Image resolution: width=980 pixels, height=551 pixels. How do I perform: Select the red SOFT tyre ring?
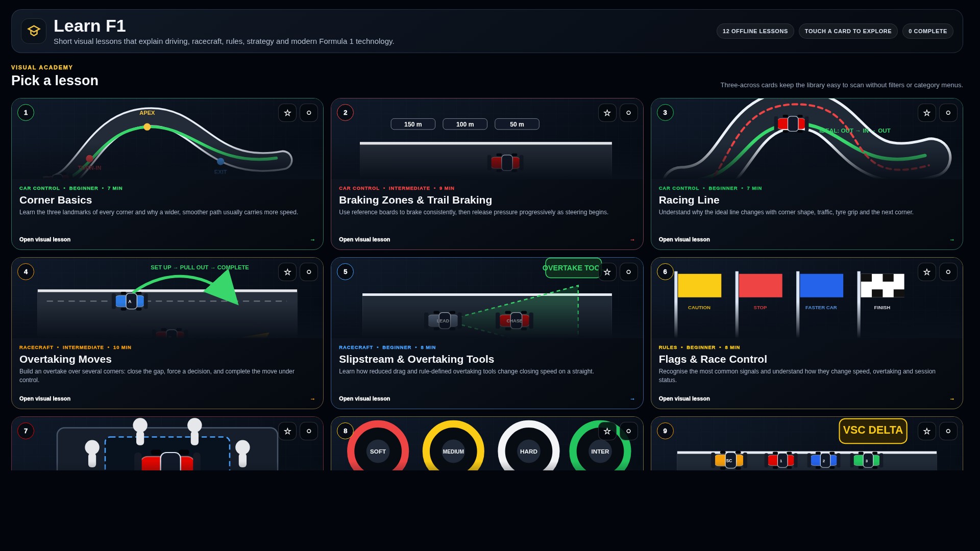[x=378, y=445]
